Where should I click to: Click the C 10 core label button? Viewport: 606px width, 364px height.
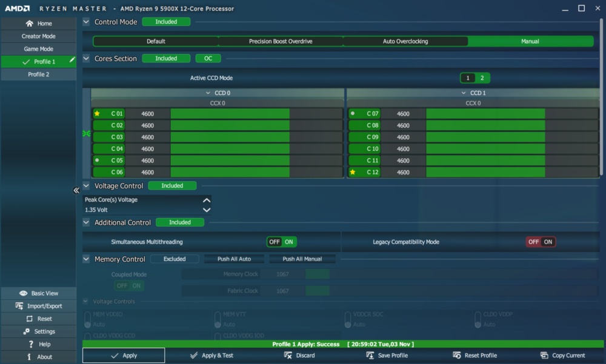(364, 149)
